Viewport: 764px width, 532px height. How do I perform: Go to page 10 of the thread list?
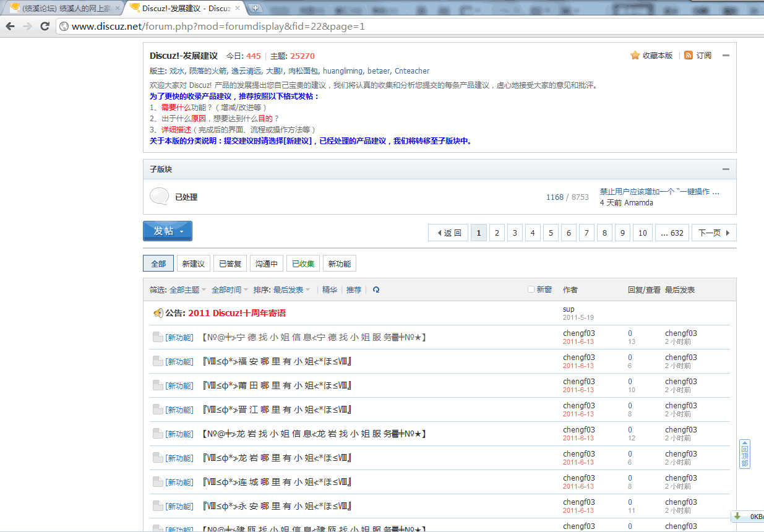[643, 233]
